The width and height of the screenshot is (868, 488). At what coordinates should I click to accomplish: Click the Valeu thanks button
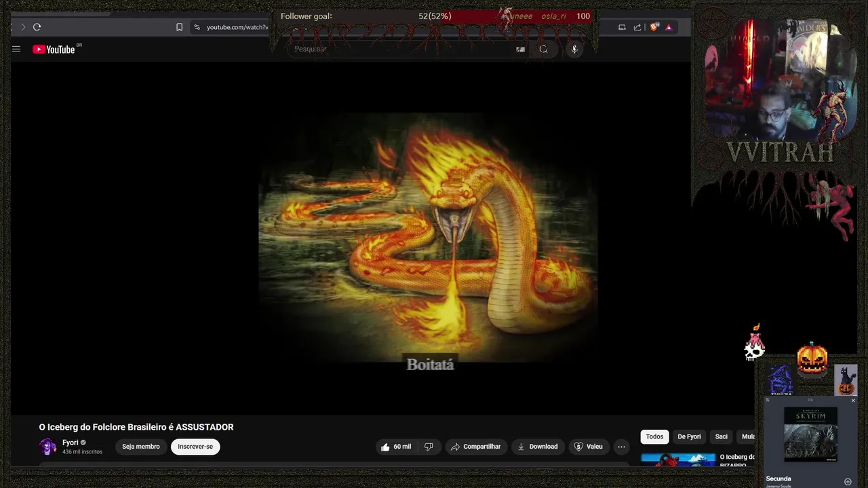coord(589,447)
